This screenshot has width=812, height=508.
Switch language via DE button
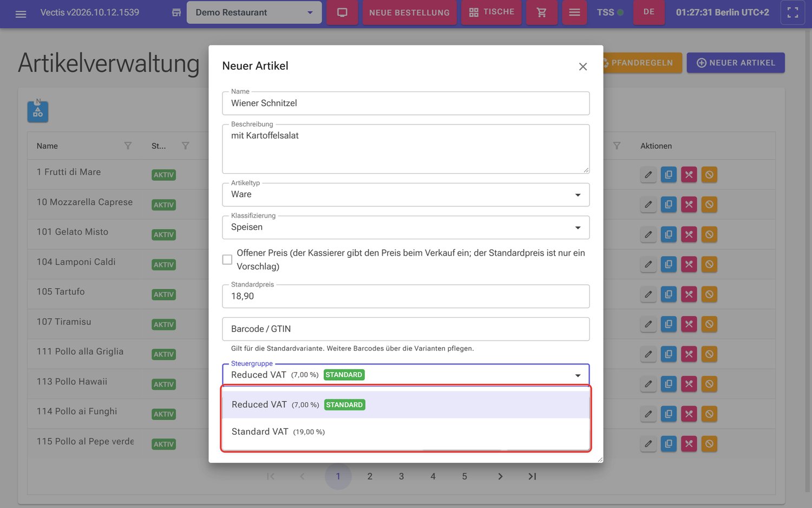(649, 12)
